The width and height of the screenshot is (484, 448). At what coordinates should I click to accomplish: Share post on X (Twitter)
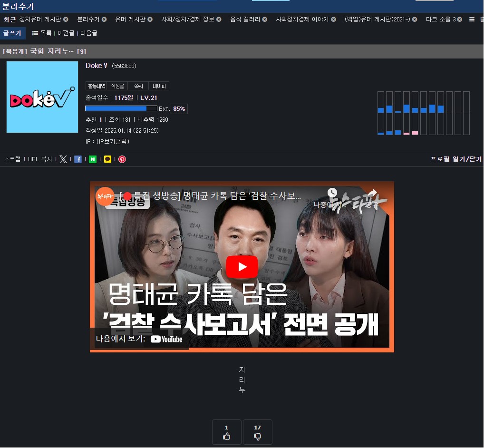(x=63, y=159)
